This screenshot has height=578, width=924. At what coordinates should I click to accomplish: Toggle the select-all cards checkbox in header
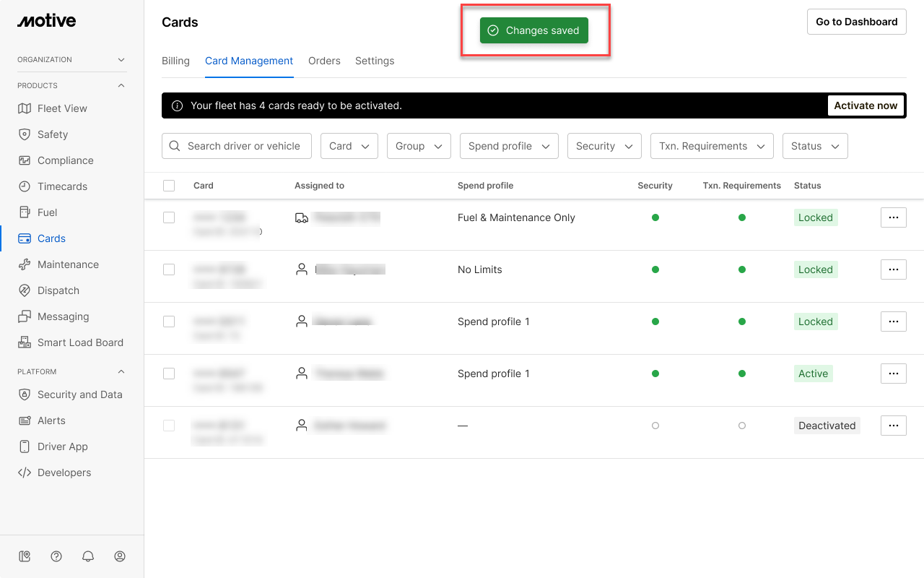(169, 186)
